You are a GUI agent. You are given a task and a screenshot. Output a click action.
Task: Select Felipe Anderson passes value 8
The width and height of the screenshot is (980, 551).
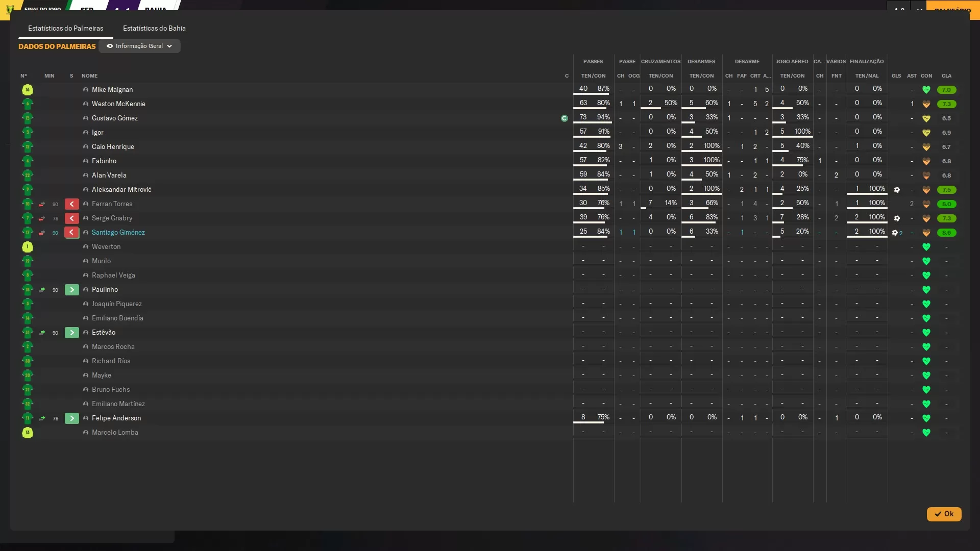[x=583, y=417]
